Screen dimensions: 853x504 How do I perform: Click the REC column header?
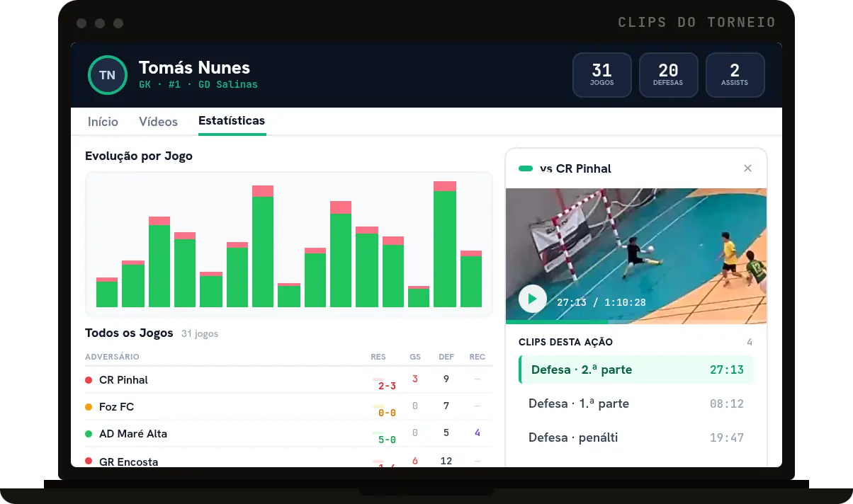pos(478,357)
